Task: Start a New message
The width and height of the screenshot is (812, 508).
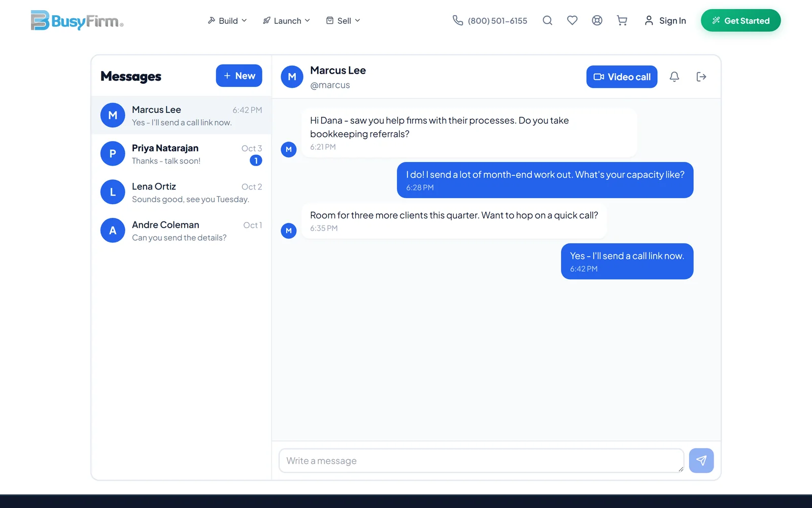Action: pyautogui.click(x=239, y=76)
